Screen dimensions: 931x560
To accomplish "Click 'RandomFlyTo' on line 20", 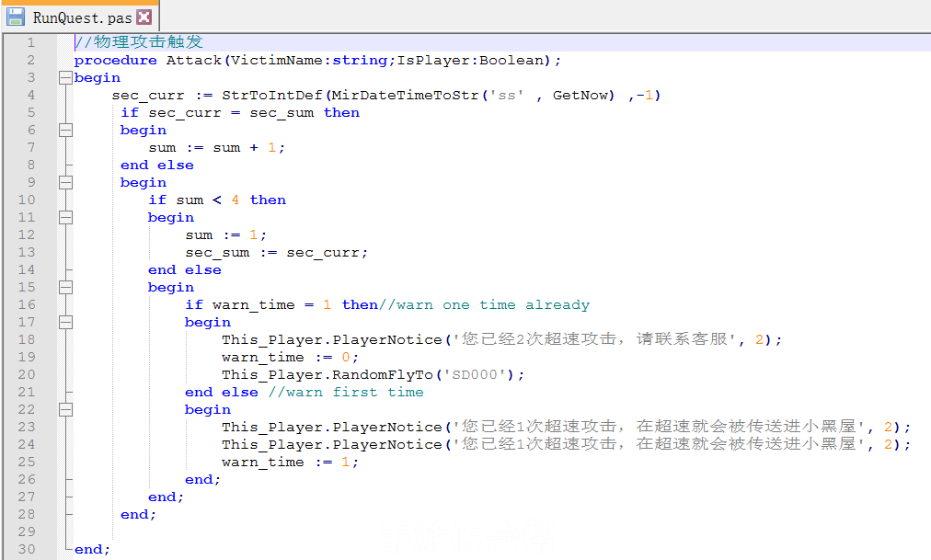I will [383, 375].
